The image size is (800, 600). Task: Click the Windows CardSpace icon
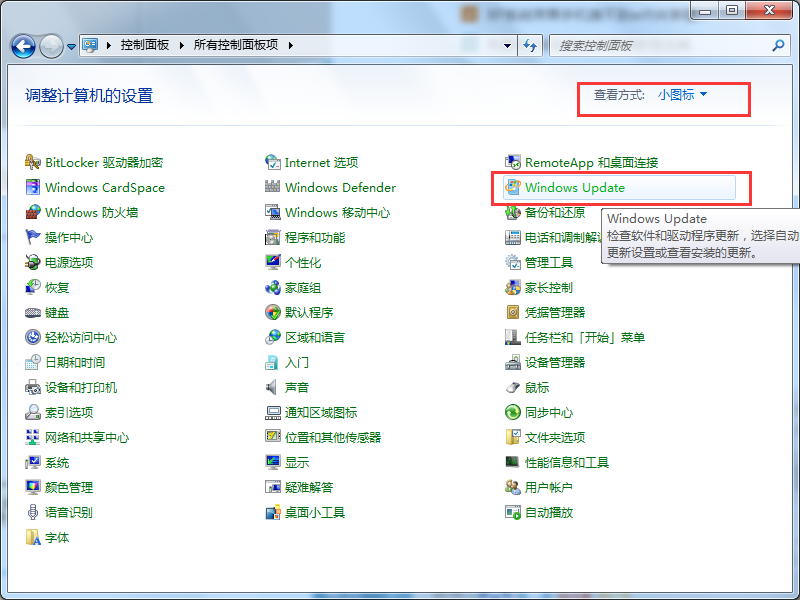(x=33, y=187)
